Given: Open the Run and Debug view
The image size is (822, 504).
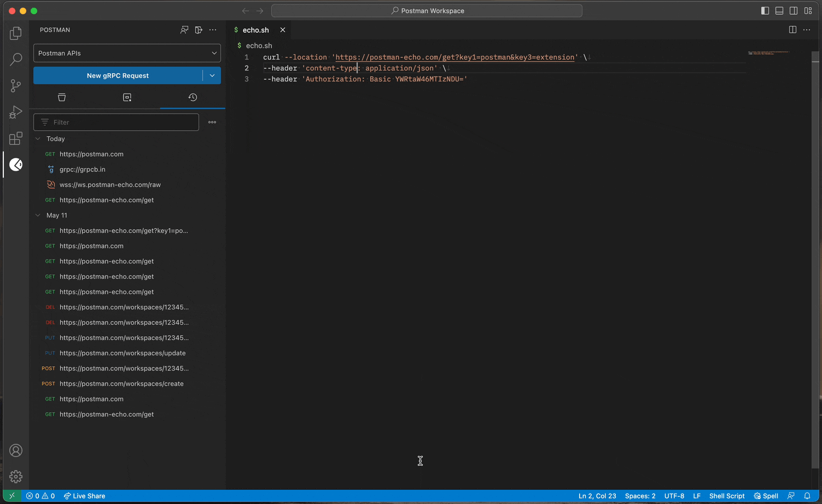Looking at the screenshot, I should click(15, 112).
